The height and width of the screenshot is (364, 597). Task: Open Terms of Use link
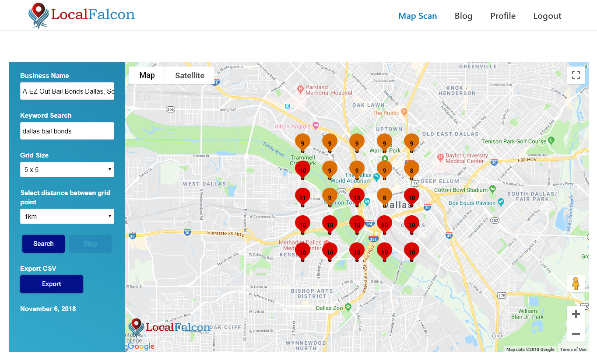click(x=573, y=349)
